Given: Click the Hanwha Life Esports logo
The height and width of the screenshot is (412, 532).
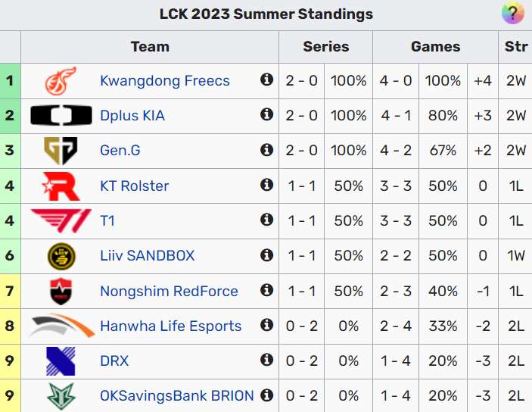Looking at the screenshot, I should tap(61, 326).
